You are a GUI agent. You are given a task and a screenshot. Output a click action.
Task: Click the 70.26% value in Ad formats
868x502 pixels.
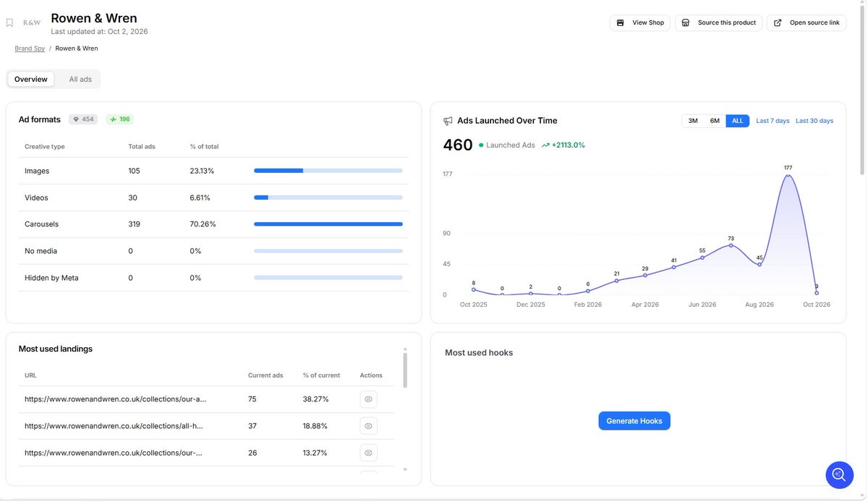pyautogui.click(x=203, y=224)
